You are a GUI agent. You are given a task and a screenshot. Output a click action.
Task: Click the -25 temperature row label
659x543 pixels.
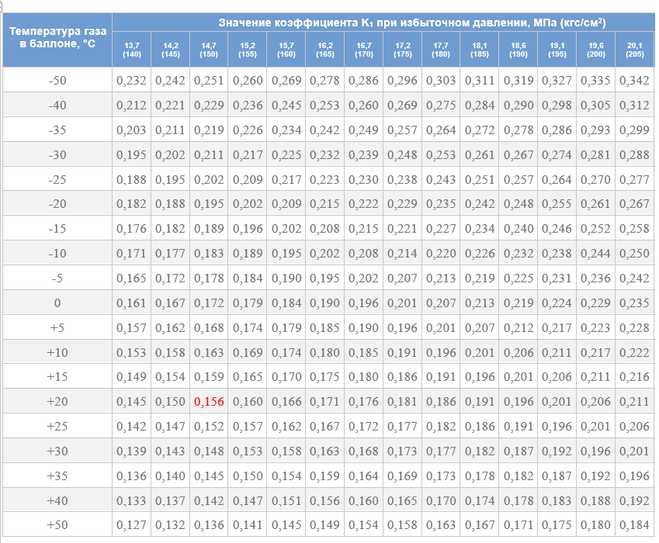(x=57, y=179)
